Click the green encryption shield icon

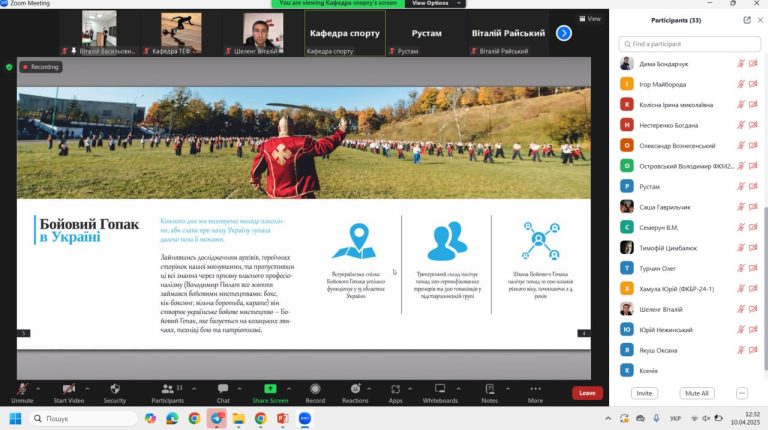9,67
